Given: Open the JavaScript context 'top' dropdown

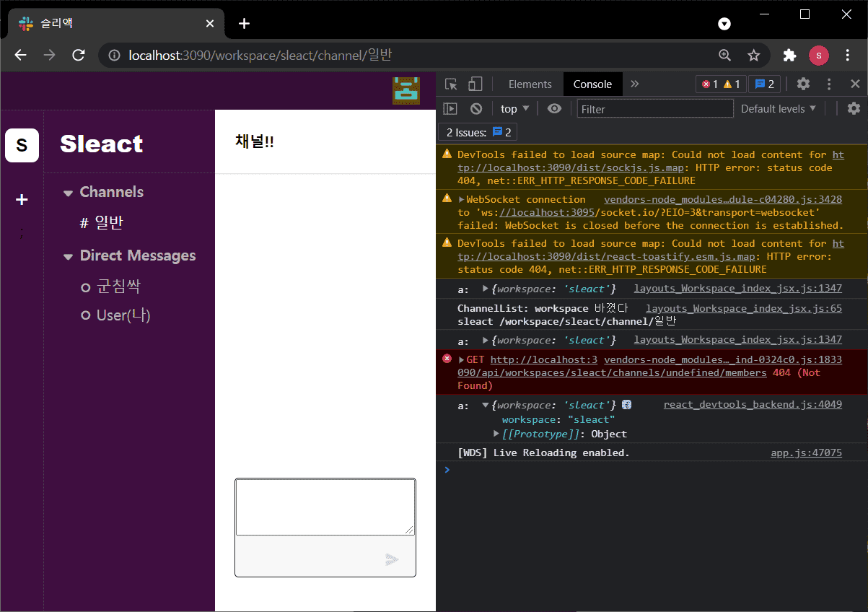Looking at the screenshot, I should [515, 109].
